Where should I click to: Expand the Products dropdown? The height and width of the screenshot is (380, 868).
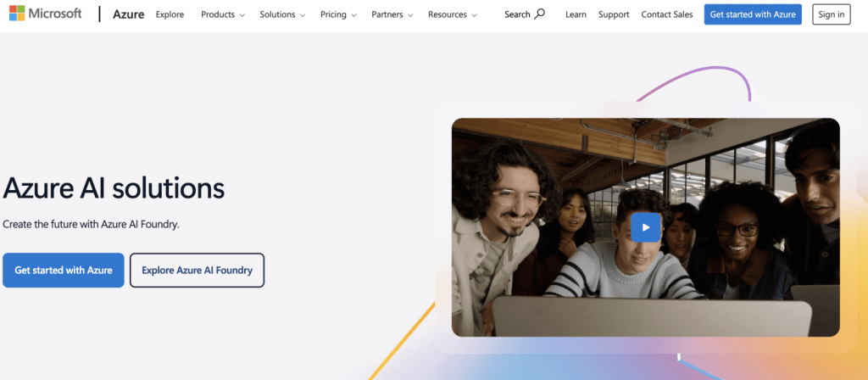tap(222, 14)
